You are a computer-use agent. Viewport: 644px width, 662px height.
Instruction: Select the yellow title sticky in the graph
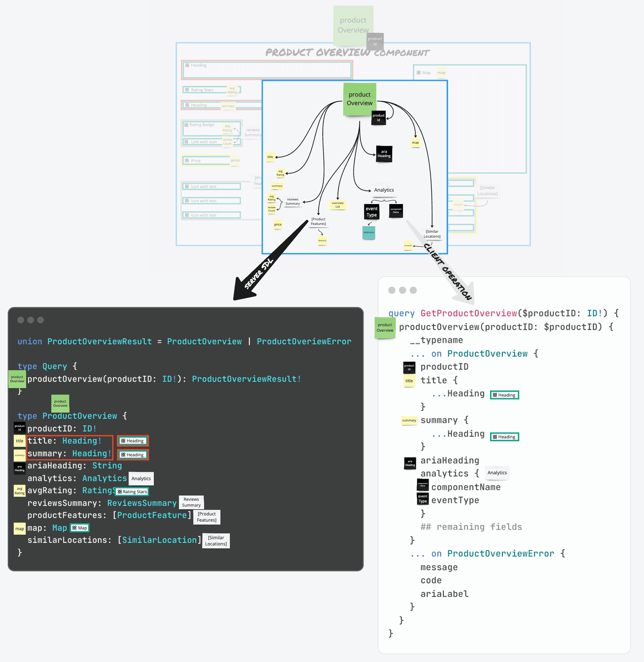(270, 157)
